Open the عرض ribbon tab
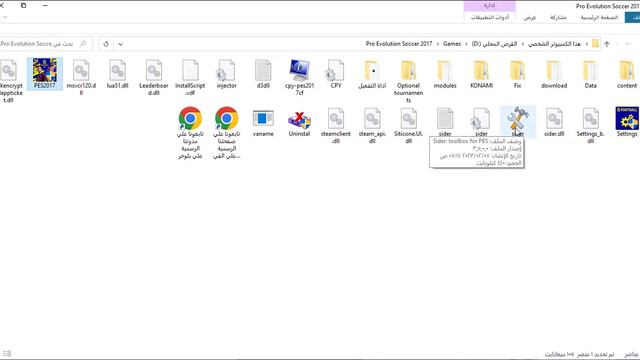 coord(529,18)
